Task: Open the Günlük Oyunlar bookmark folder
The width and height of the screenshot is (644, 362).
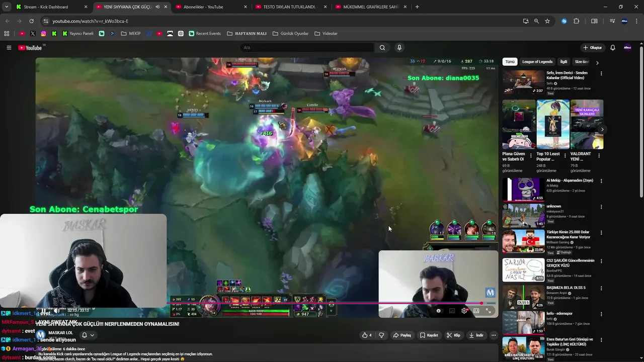Action: point(290,34)
